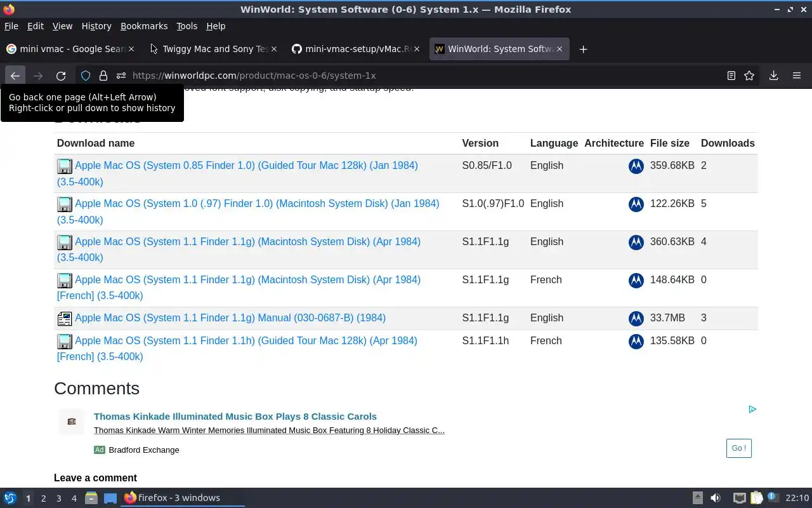Open the Firefox hamburger application menu
Screen dimensions: 812x508
797,76
